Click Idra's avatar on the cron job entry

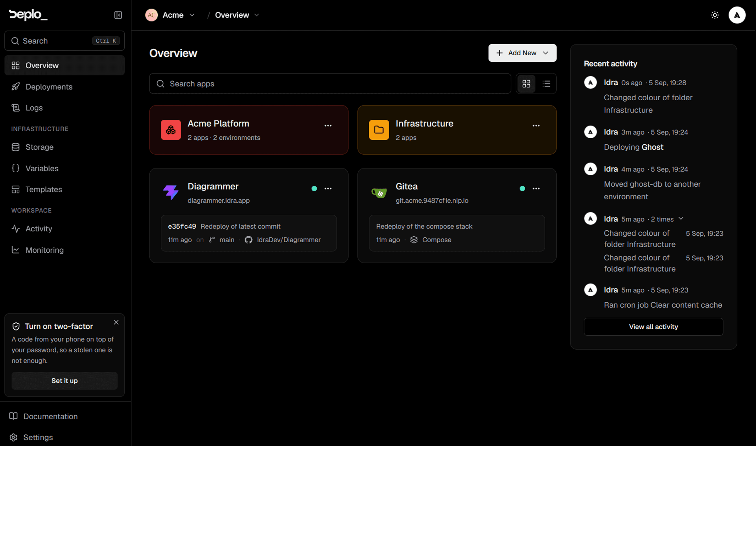(590, 290)
